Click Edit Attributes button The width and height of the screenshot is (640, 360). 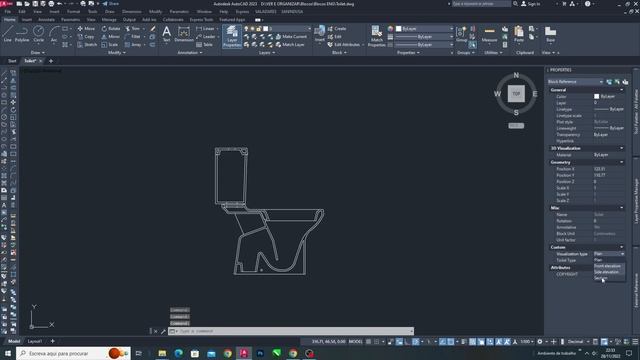[344, 45]
